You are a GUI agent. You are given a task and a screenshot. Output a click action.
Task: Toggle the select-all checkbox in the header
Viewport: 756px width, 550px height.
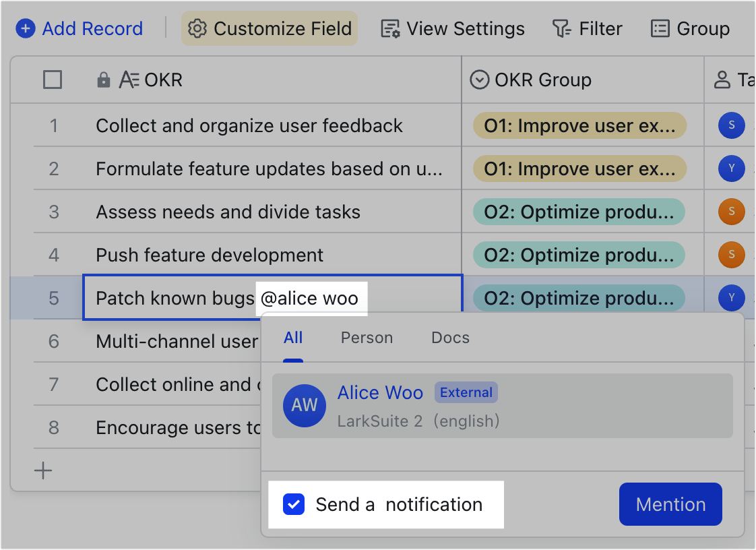click(53, 80)
